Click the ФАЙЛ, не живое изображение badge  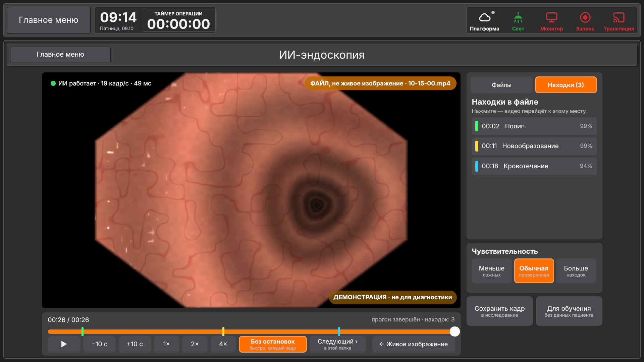tap(380, 83)
